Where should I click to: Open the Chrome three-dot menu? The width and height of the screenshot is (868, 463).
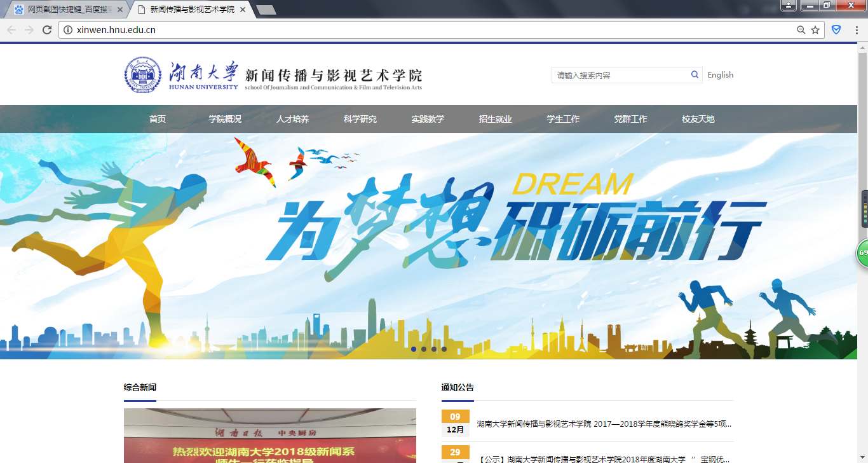coord(857,30)
